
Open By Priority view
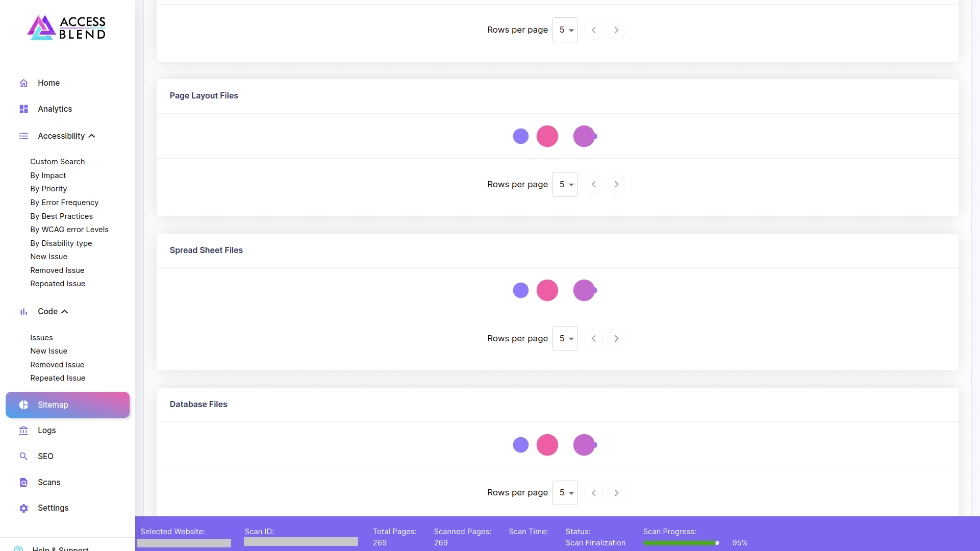[x=48, y=189]
